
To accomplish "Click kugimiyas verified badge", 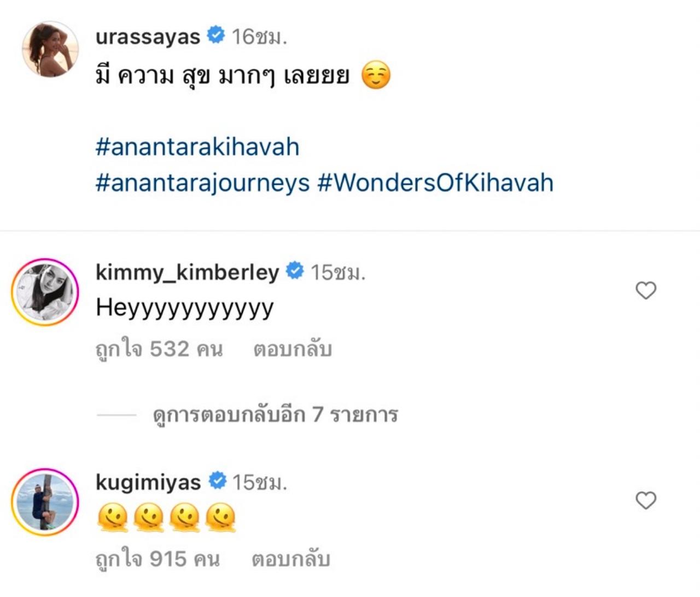I will click(x=217, y=481).
